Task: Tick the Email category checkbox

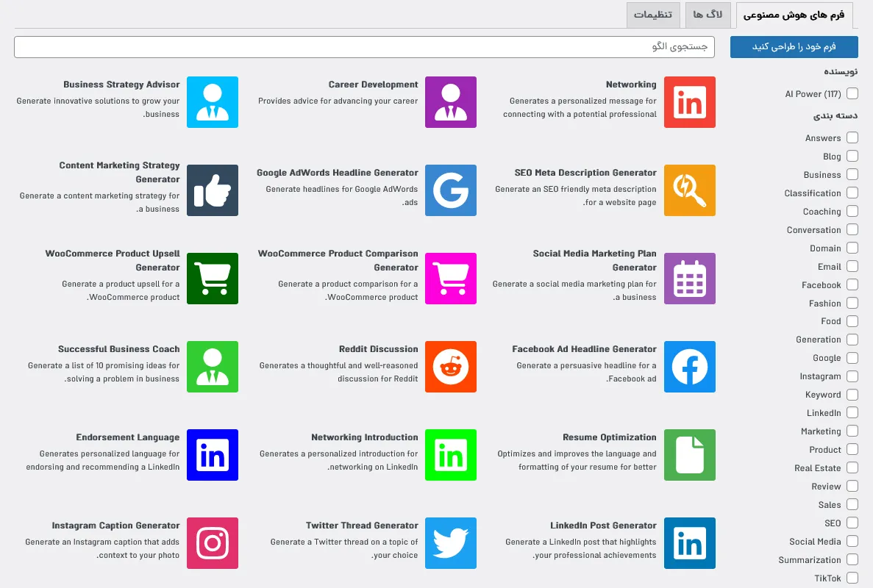Action: 852,266
